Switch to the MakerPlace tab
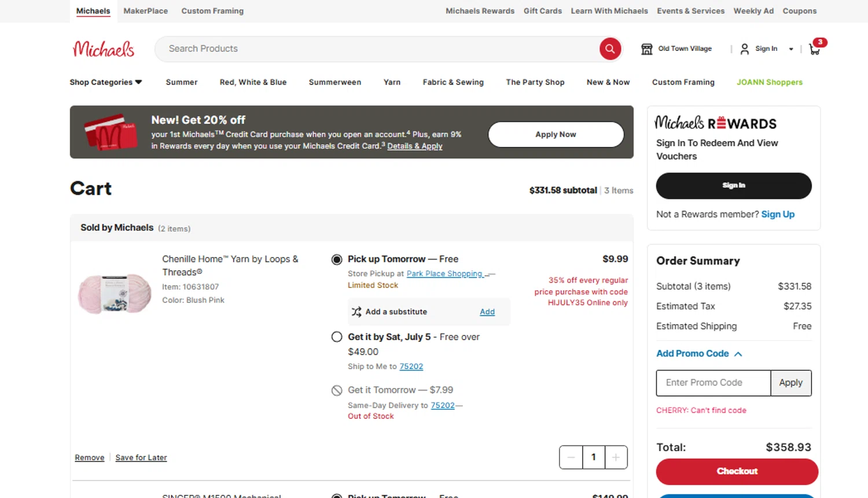This screenshot has width=868, height=498. coord(146,11)
